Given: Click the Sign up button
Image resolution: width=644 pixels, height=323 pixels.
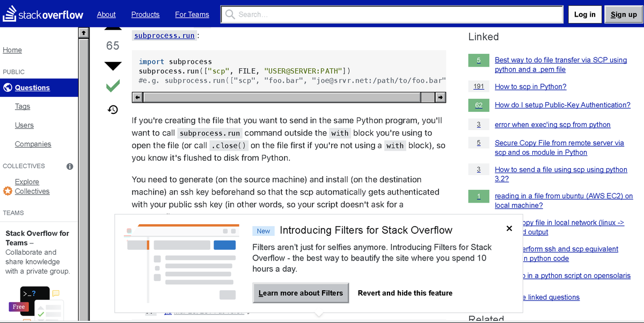Looking at the screenshot, I should pyautogui.click(x=624, y=15).
